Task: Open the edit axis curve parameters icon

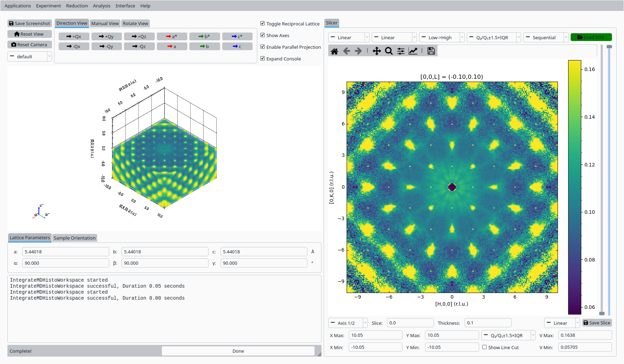Action: coord(413,51)
